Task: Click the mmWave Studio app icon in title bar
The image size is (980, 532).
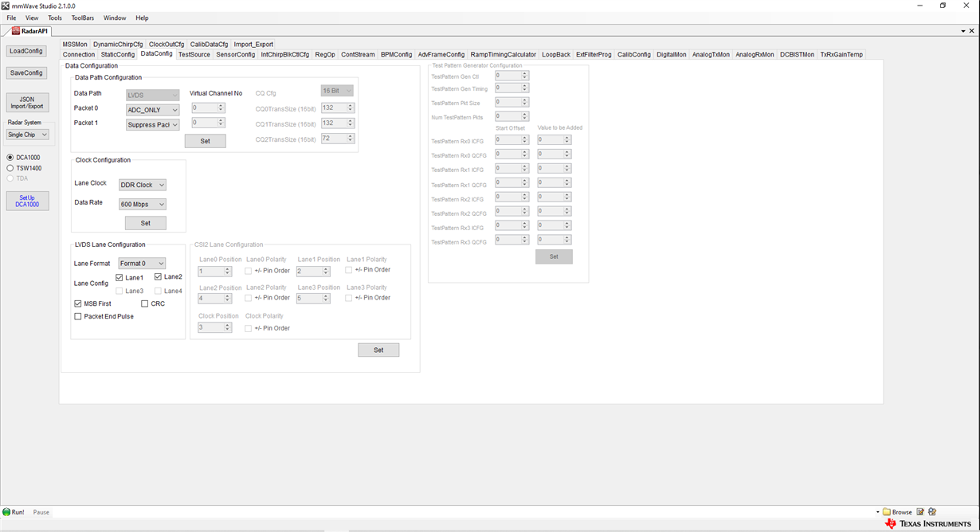Action: (x=6, y=6)
